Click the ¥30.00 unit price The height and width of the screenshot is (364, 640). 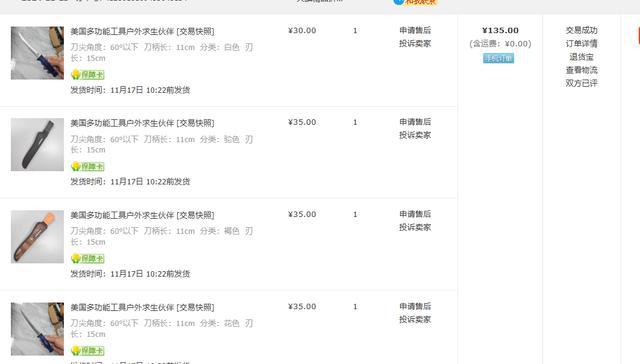pyautogui.click(x=302, y=31)
